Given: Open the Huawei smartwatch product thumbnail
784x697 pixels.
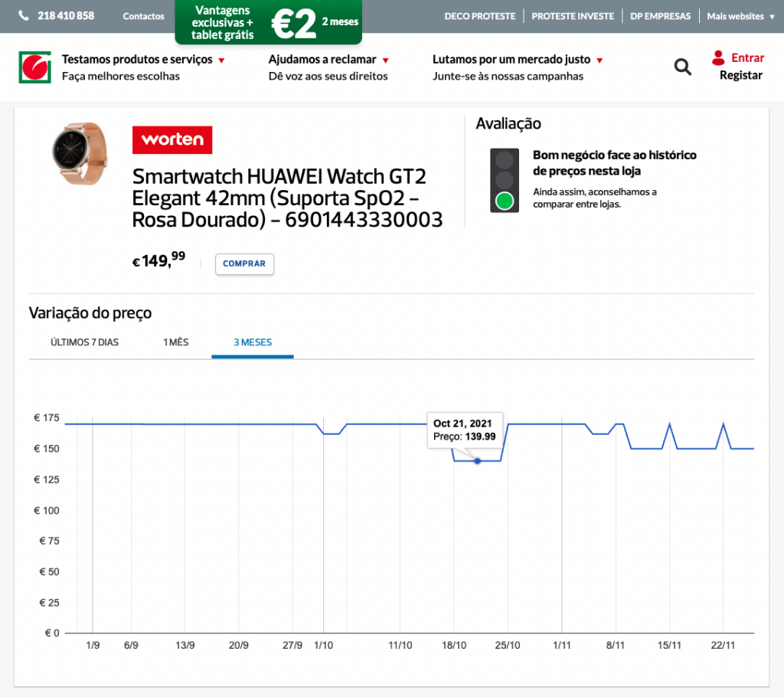Looking at the screenshot, I should pos(79,152).
